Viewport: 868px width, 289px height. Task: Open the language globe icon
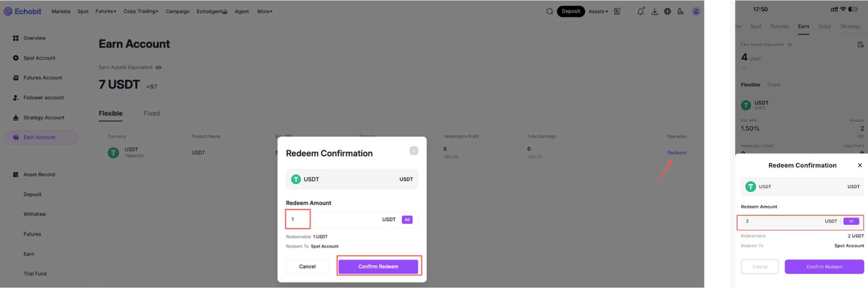pyautogui.click(x=668, y=12)
